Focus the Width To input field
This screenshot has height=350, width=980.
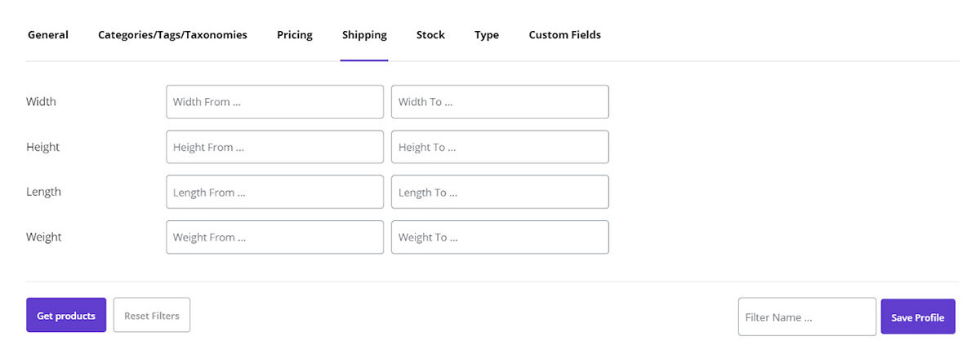tap(500, 102)
